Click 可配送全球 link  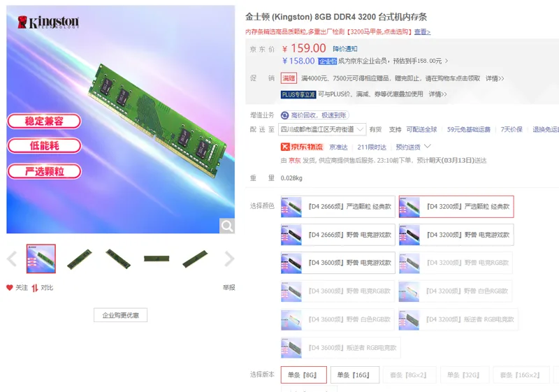[x=422, y=129]
